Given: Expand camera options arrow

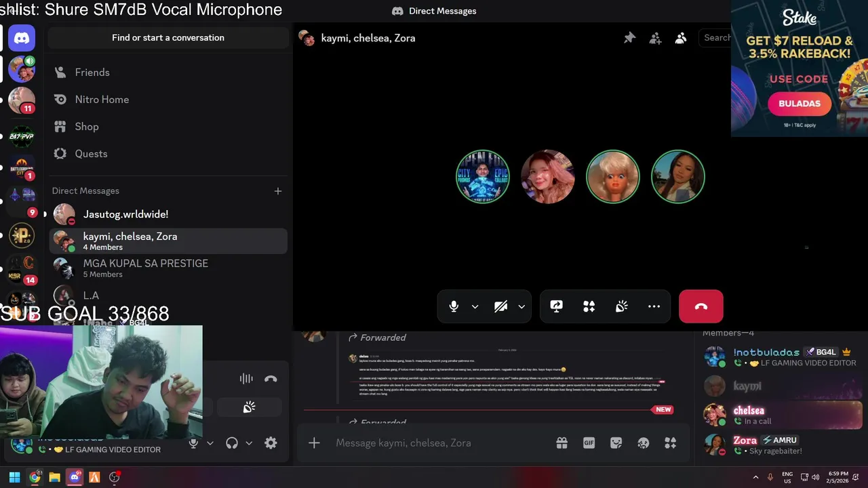Looking at the screenshot, I should pos(521,306).
